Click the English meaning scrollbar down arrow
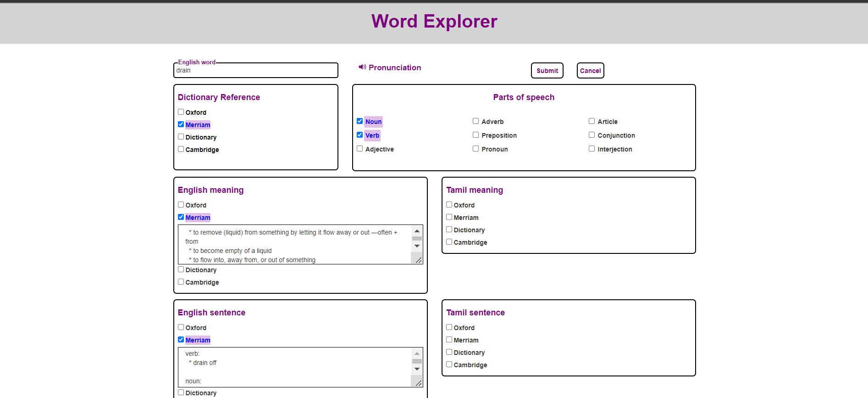The width and height of the screenshot is (868, 398). point(417,246)
